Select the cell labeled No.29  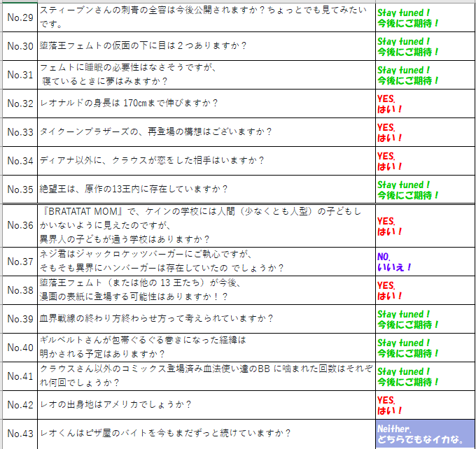point(20,17)
